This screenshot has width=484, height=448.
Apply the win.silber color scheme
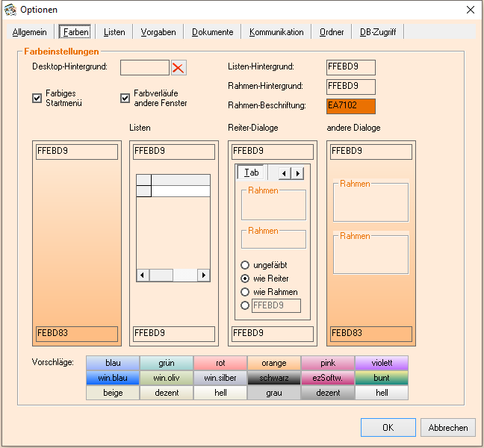220,378
